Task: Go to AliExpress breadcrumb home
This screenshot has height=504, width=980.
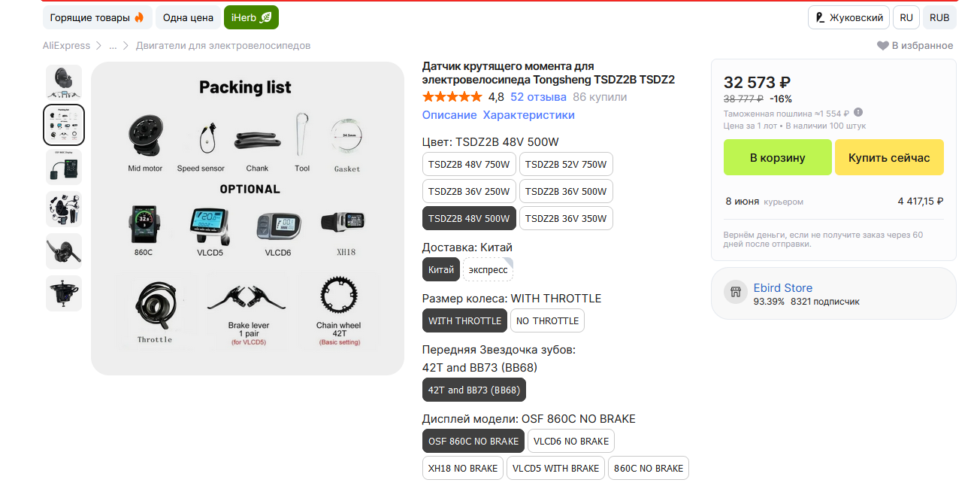Action: click(x=66, y=46)
